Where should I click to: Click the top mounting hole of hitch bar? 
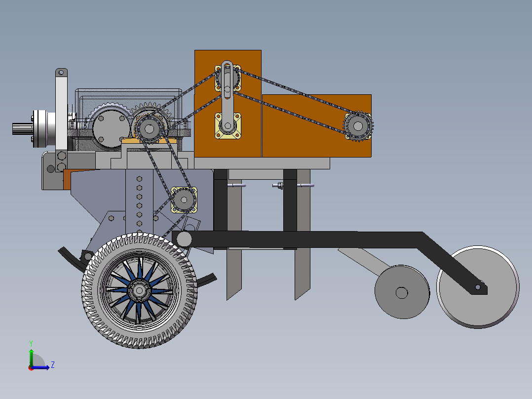61,72
